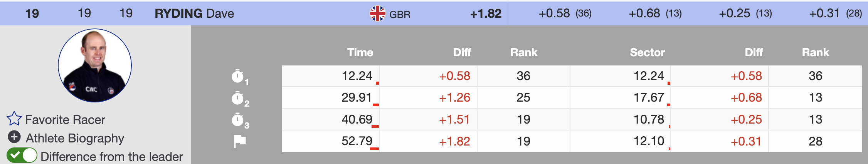Toggle Difference from the leader switch
The width and height of the screenshot is (868, 164).
click(22, 156)
